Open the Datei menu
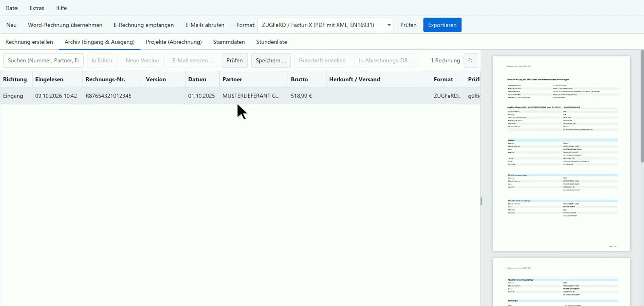 [12, 8]
